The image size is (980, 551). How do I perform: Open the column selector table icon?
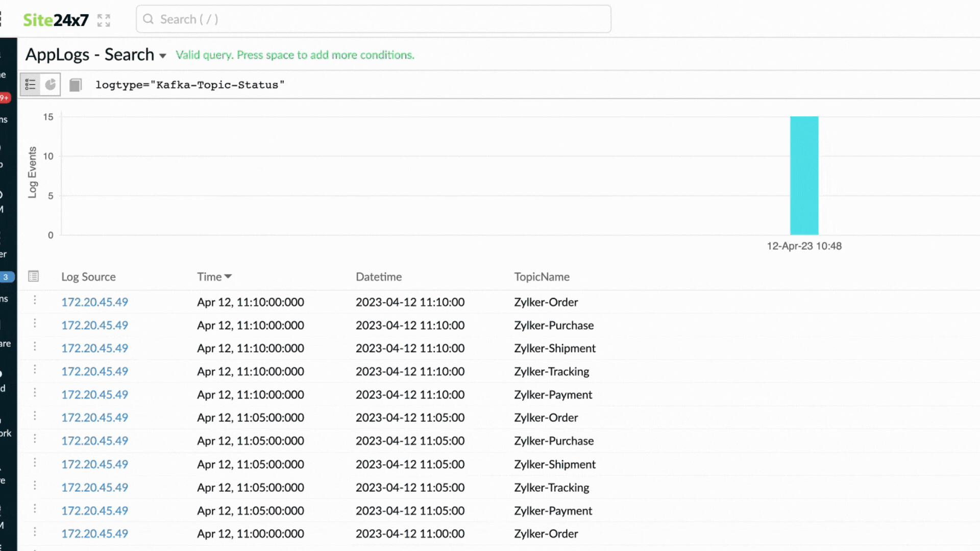[34, 277]
